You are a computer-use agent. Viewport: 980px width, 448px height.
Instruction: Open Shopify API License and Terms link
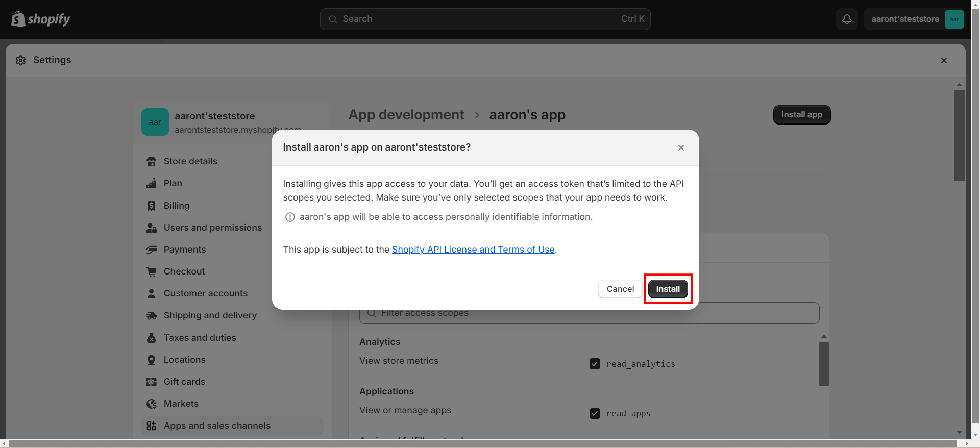(x=473, y=250)
